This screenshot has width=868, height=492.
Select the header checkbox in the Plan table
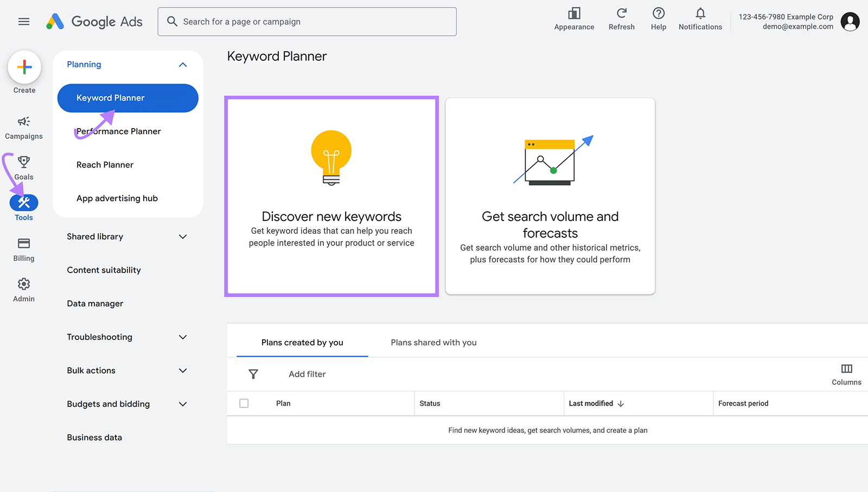[244, 403]
